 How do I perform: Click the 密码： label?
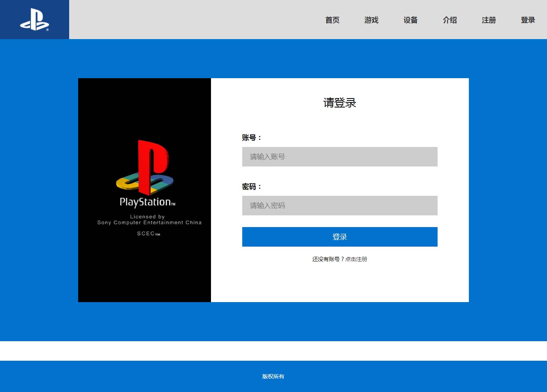click(x=252, y=186)
